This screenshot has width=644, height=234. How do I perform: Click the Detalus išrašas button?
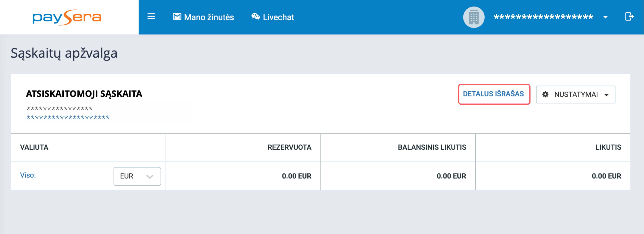pos(494,94)
